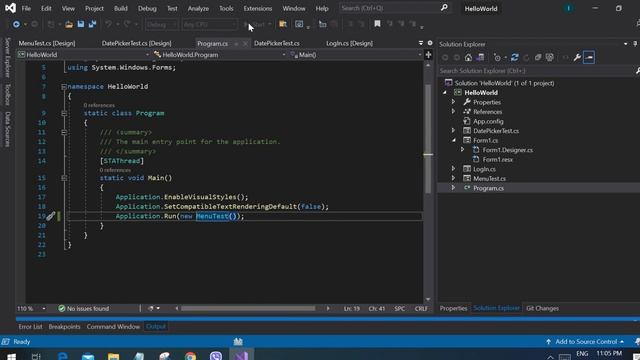
Task: Switch to the LogIn.cs [Design] tab
Action: point(349,43)
